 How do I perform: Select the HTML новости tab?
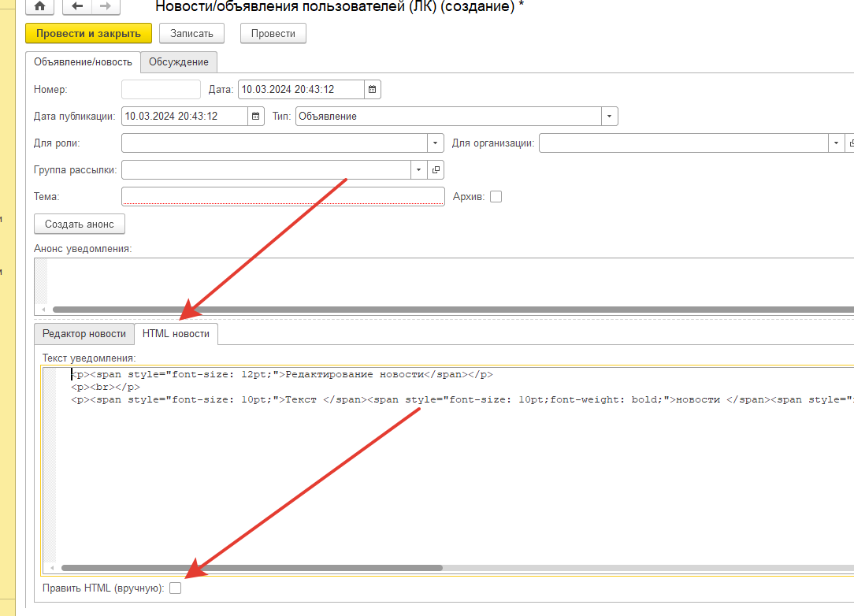(x=176, y=334)
